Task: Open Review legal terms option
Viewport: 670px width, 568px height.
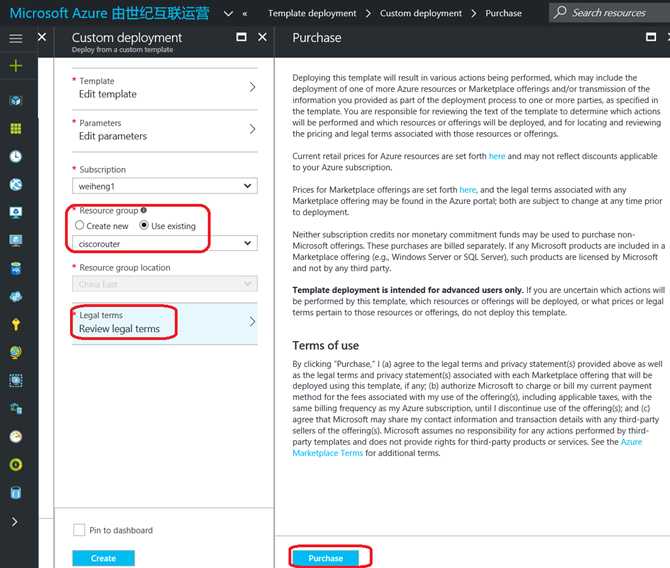Action: coord(165,323)
